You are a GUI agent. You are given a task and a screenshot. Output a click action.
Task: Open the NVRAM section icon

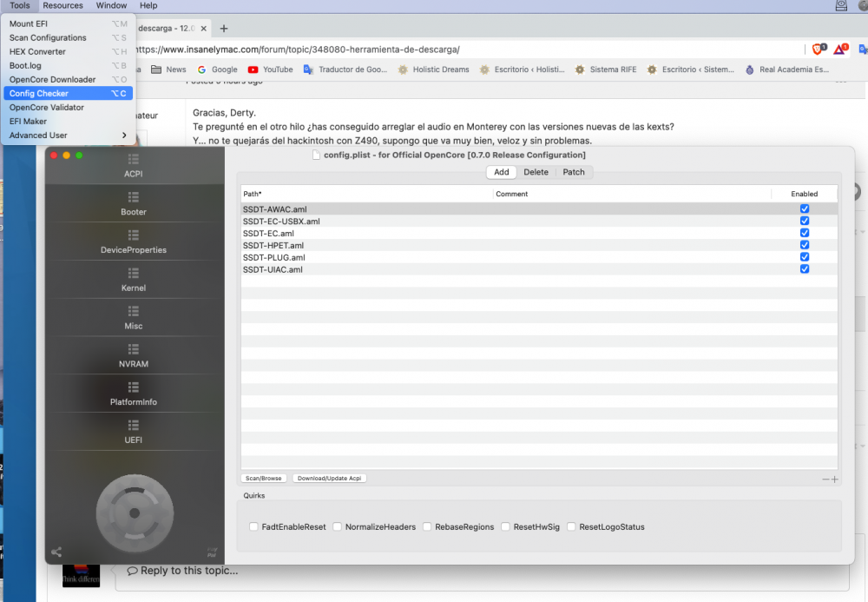click(x=134, y=349)
